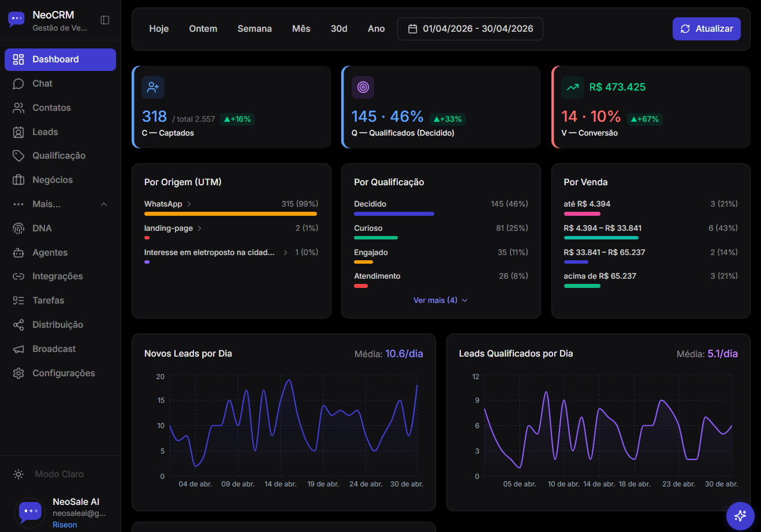Expand WhatsApp origin chevron
The image size is (761, 532).
(x=189, y=204)
